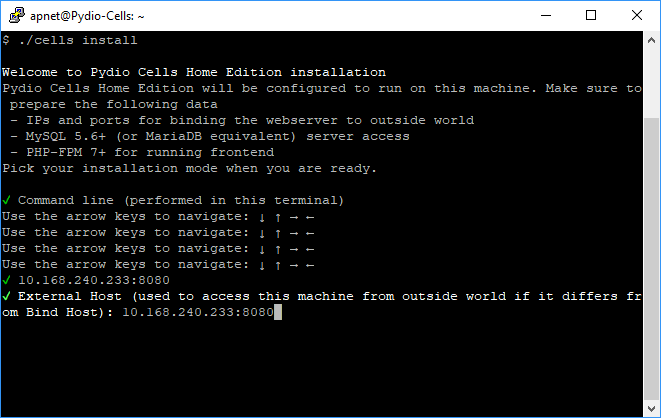Viewport: 661px width, 418px height.
Task: Click the Welcome to Pydio Cells heading text
Action: point(194,72)
